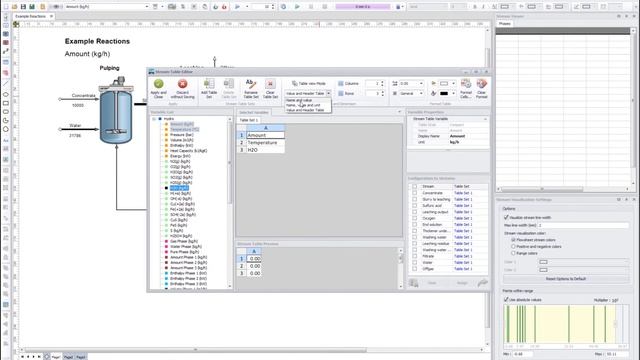
Task: Click the open folder icon in main toolbar
Action: (14, 7)
